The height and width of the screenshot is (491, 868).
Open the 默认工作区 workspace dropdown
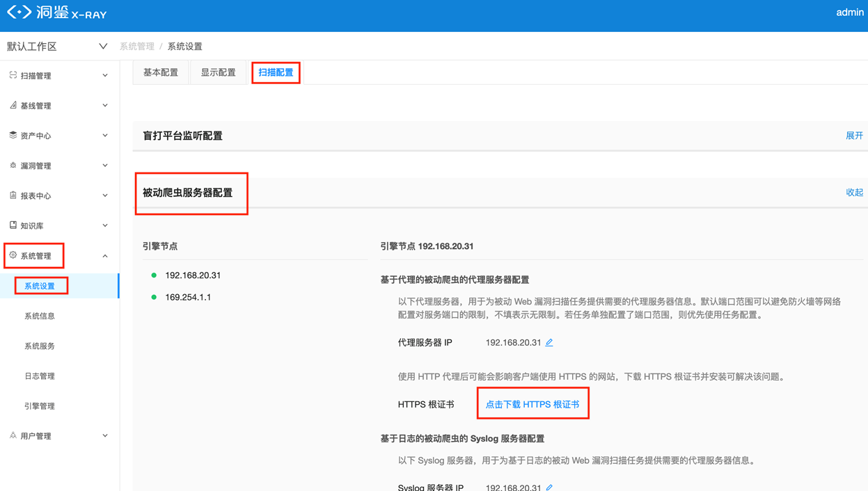click(x=102, y=47)
